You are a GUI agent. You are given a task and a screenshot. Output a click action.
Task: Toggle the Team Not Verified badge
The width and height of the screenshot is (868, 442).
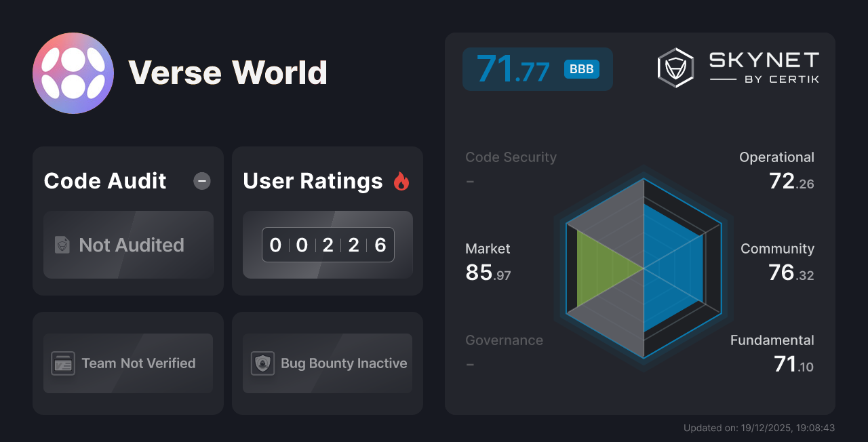coord(127,363)
